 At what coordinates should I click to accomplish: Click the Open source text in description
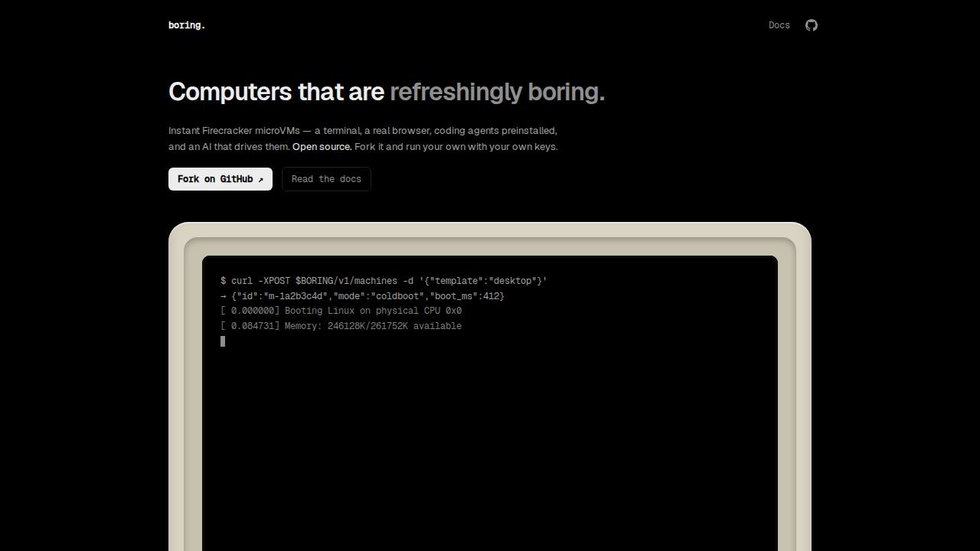coord(322,146)
